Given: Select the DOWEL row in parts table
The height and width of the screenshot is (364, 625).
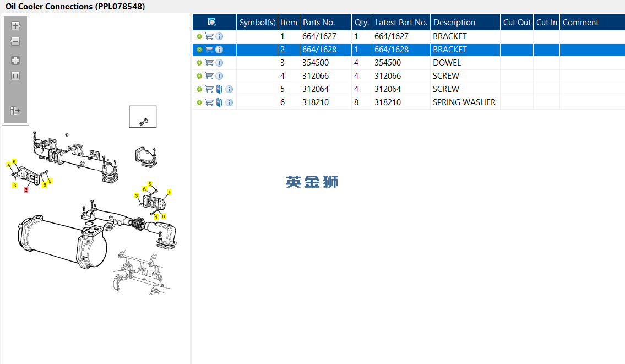Looking at the screenshot, I should (409, 63).
